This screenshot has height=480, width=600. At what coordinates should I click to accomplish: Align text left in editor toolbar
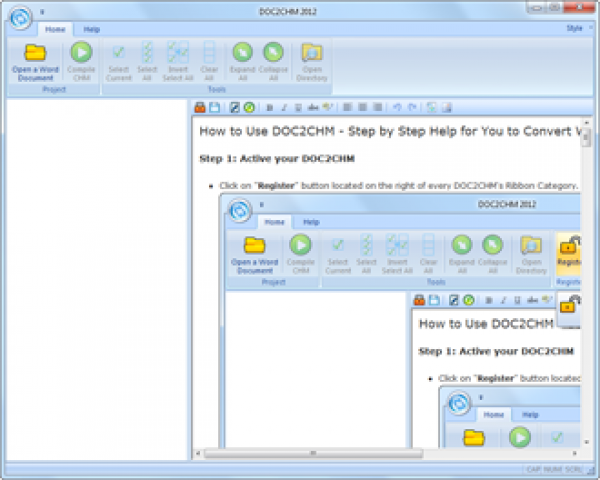[347, 108]
